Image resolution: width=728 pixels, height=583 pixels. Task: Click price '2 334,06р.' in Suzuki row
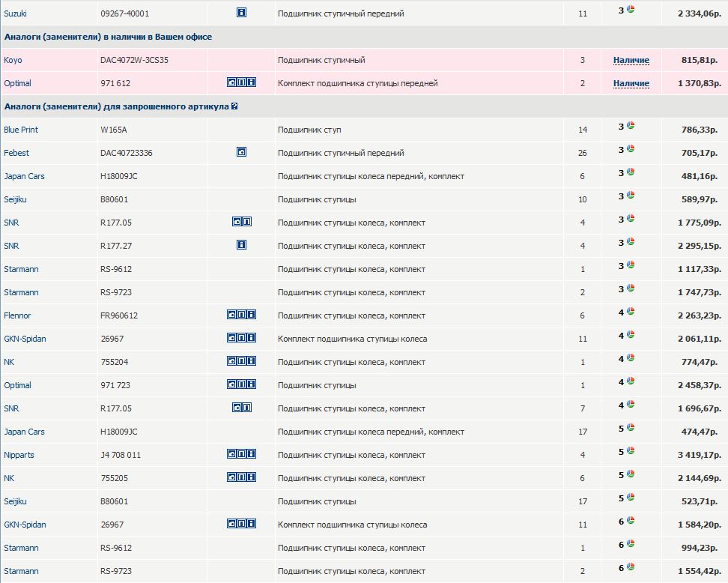(x=700, y=13)
